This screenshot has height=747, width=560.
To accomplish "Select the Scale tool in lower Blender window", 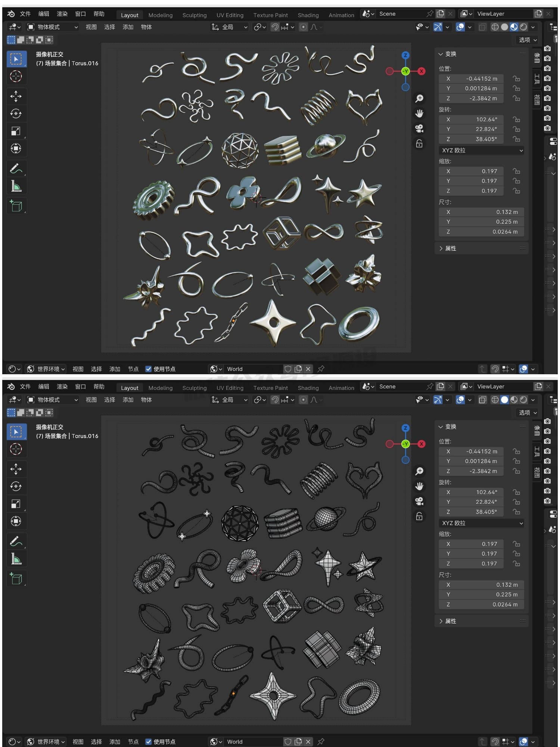I will click(x=16, y=504).
